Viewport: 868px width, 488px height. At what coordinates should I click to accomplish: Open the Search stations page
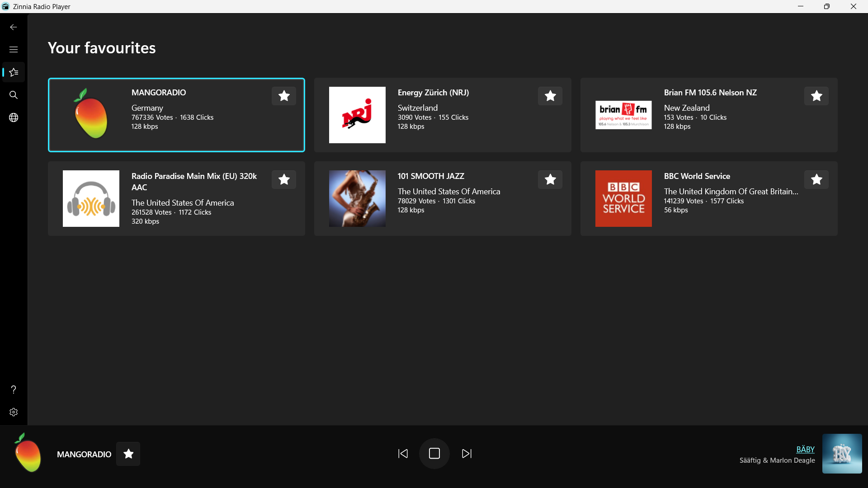(x=14, y=95)
